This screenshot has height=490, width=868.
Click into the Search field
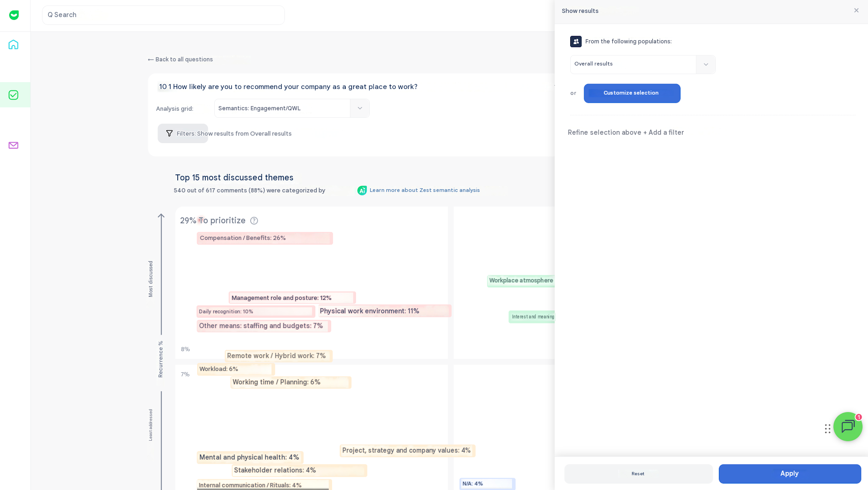[x=163, y=15]
